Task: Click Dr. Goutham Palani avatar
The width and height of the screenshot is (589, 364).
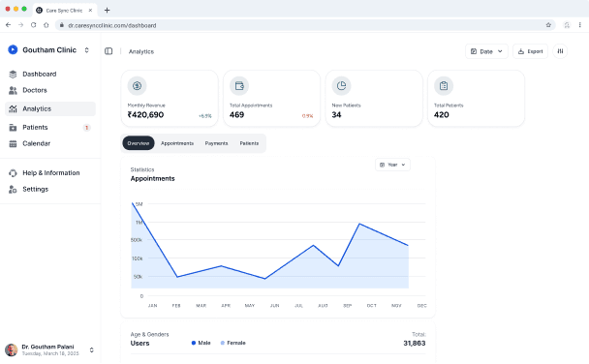Action: coord(12,349)
